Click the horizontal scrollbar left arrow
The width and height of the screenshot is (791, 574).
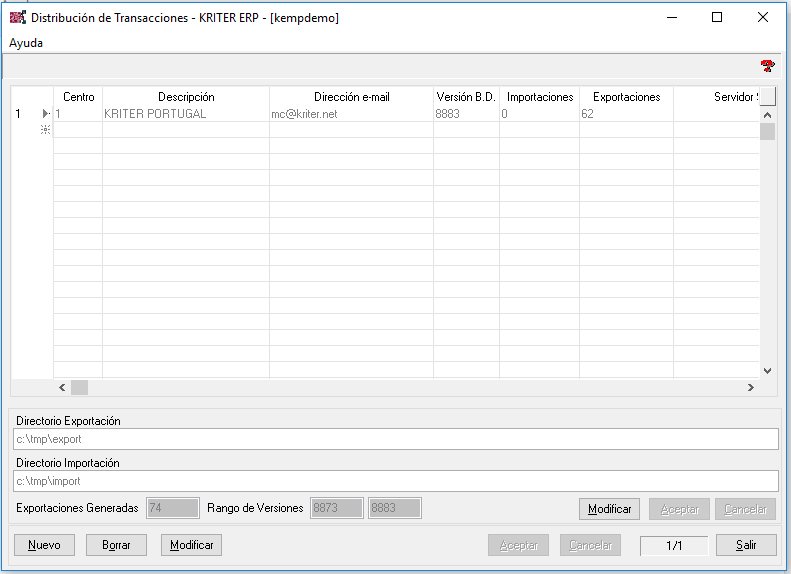point(62,387)
